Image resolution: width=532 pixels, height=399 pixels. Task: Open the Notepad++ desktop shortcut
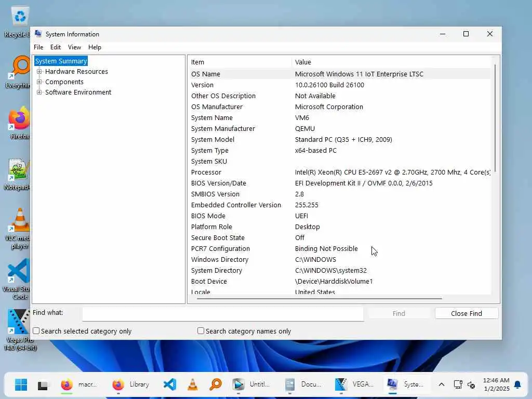pyautogui.click(x=18, y=174)
